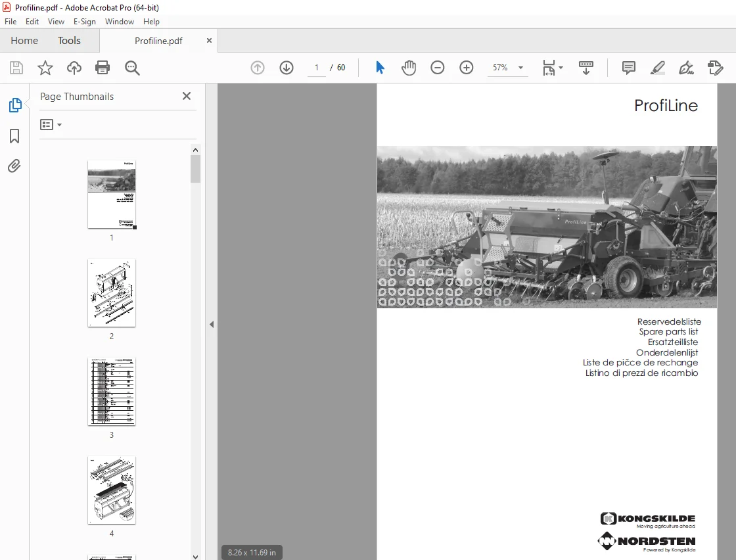
Task: Open the Edit menu
Action: coord(32,22)
